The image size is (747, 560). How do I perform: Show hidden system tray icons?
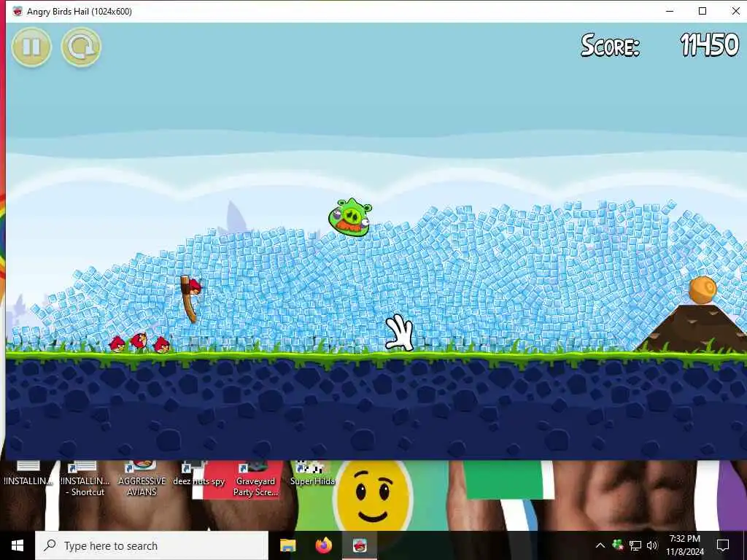click(600, 545)
